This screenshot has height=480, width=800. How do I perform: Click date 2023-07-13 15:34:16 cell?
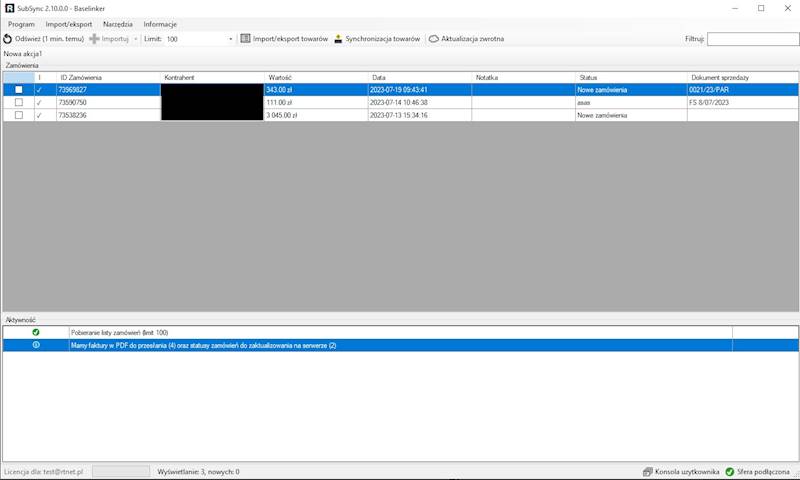click(420, 115)
